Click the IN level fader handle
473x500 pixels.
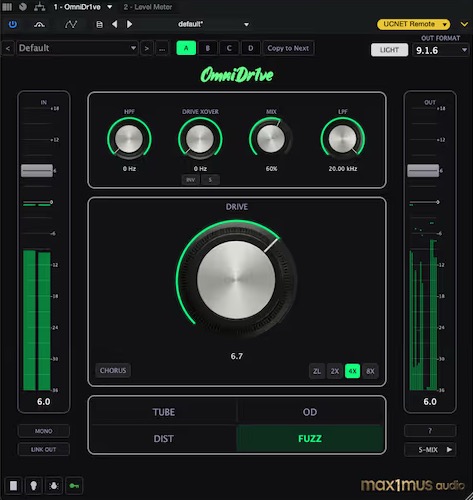click(x=37, y=170)
